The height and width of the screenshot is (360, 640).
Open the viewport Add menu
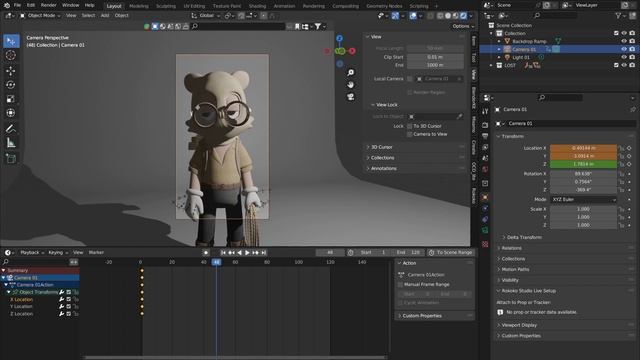point(105,16)
